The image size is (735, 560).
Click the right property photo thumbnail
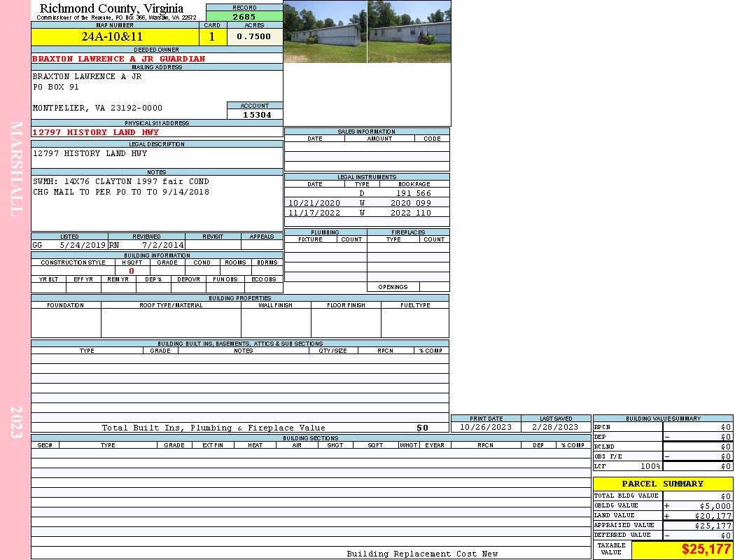[x=409, y=31]
